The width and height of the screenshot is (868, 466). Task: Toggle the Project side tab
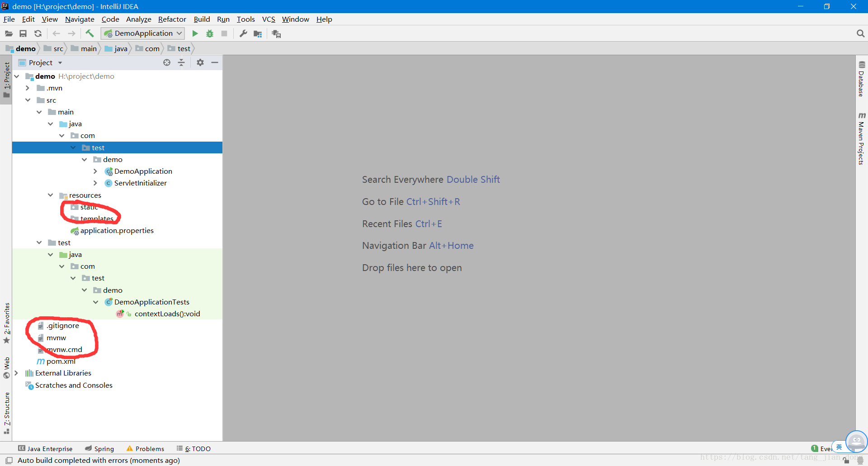pos(6,80)
